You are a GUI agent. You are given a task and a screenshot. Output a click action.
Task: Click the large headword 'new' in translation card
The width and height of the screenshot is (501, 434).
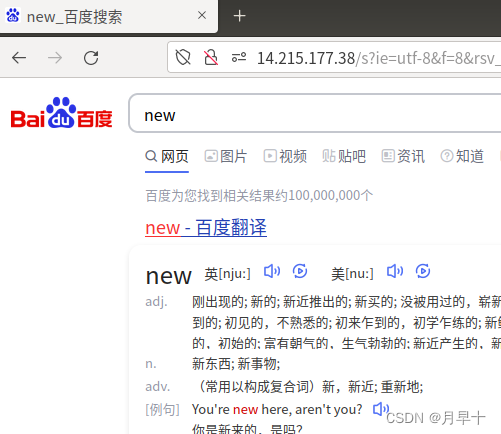[169, 276]
